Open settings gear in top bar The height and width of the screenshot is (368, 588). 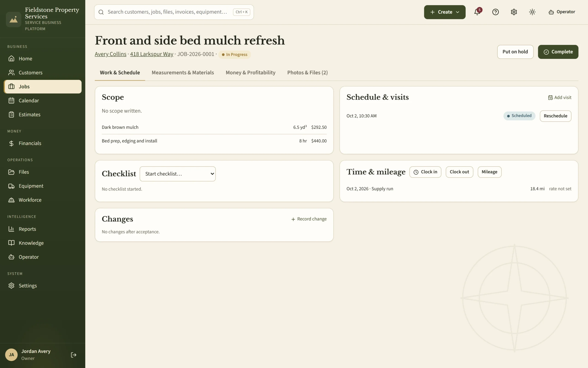(x=514, y=12)
